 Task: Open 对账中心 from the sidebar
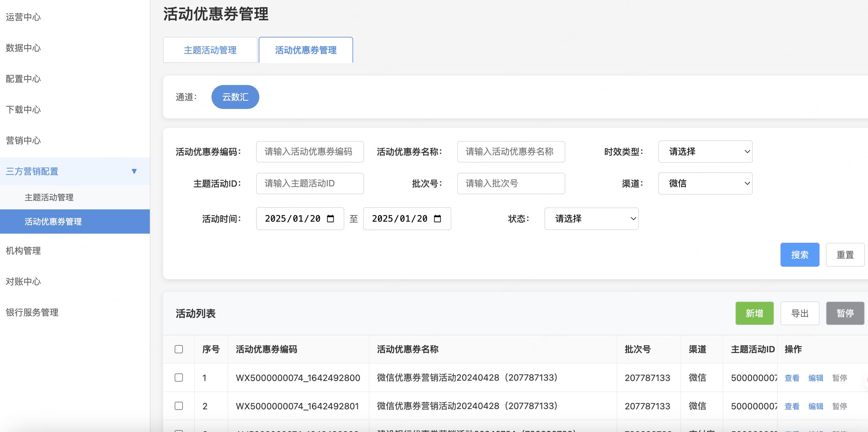click(23, 281)
